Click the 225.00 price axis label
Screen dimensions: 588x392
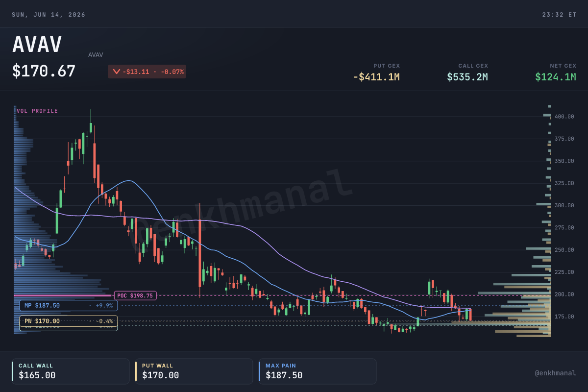click(x=564, y=272)
